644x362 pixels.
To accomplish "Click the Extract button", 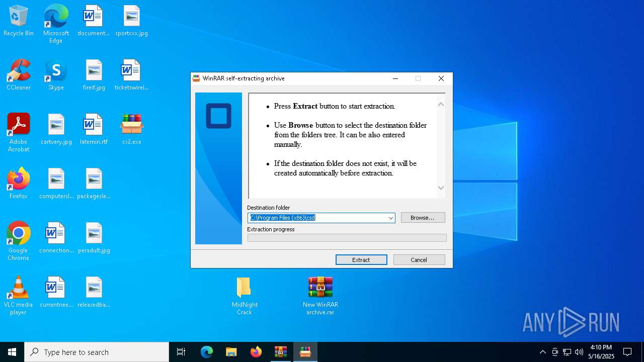I will (361, 260).
